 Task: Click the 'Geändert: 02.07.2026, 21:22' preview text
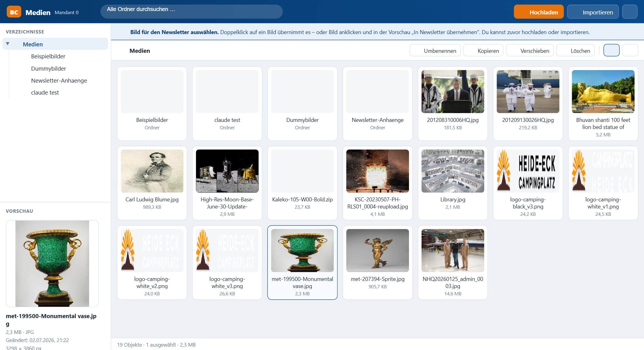pos(37,340)
